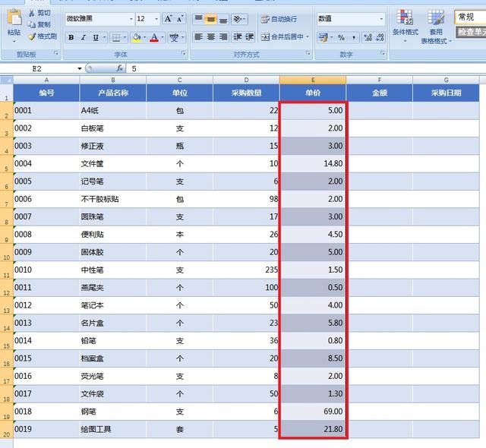Click the 采购日期 header cell
486x448 pixels.
[446, 93]
